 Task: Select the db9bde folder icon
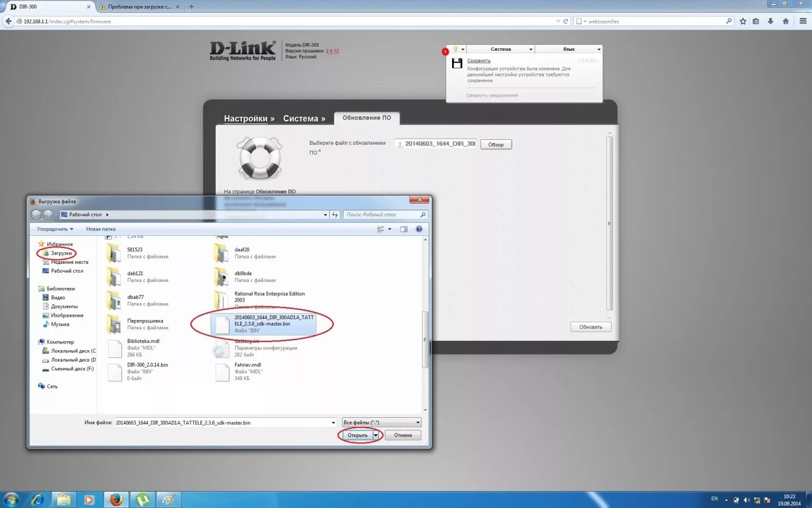(222, 276)
